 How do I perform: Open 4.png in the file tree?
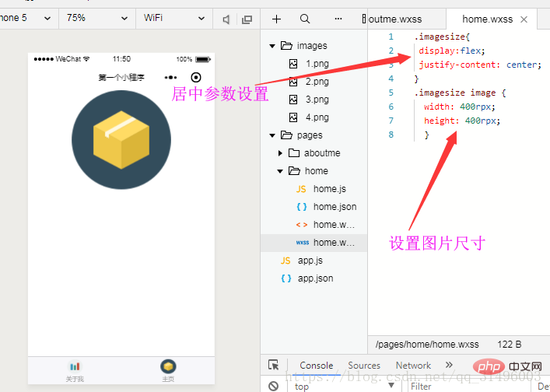click(317, 117)
